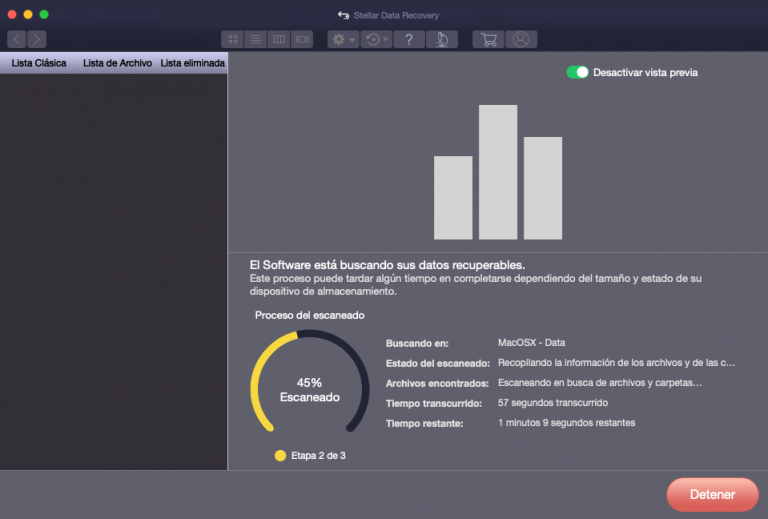Click the circular 45% Escaneado progress gauge

[309, 389]
